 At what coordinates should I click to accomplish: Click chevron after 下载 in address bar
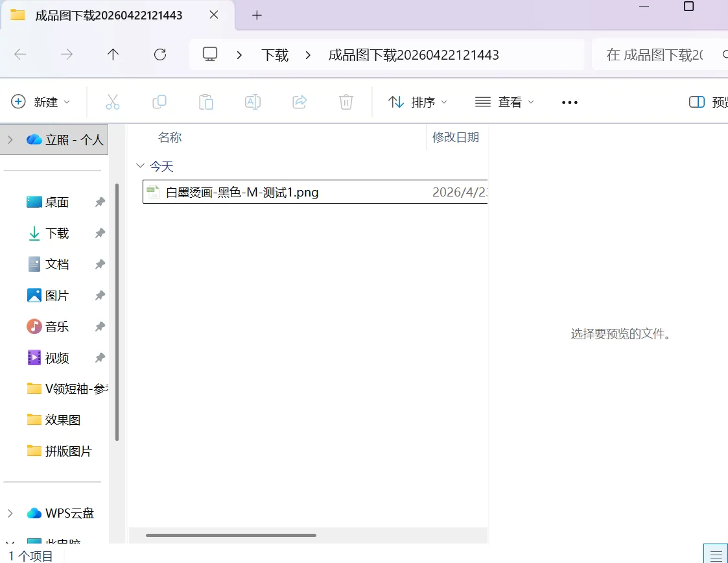pos(308,55)
